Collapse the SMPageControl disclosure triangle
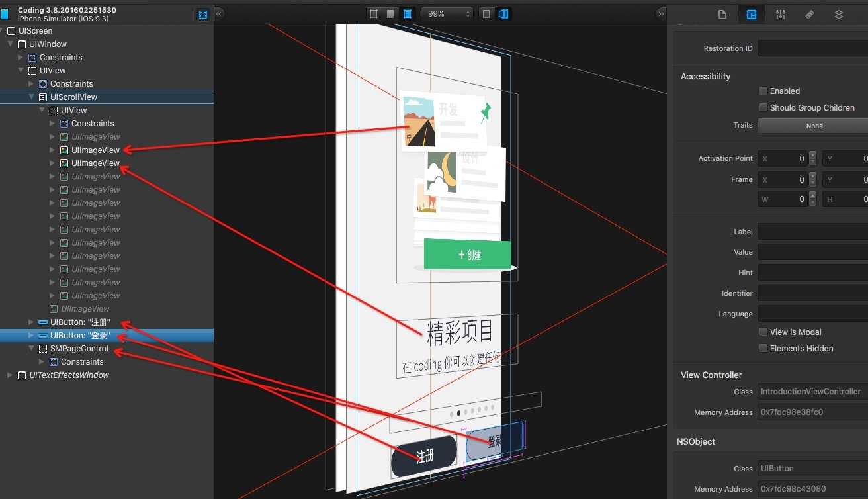The width and height of the screenshot is (868, 499). (31, 349)
